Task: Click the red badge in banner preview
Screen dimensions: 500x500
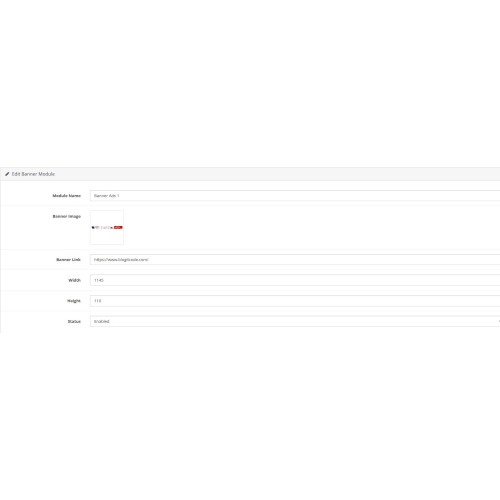Action: [x=118, y=227]
